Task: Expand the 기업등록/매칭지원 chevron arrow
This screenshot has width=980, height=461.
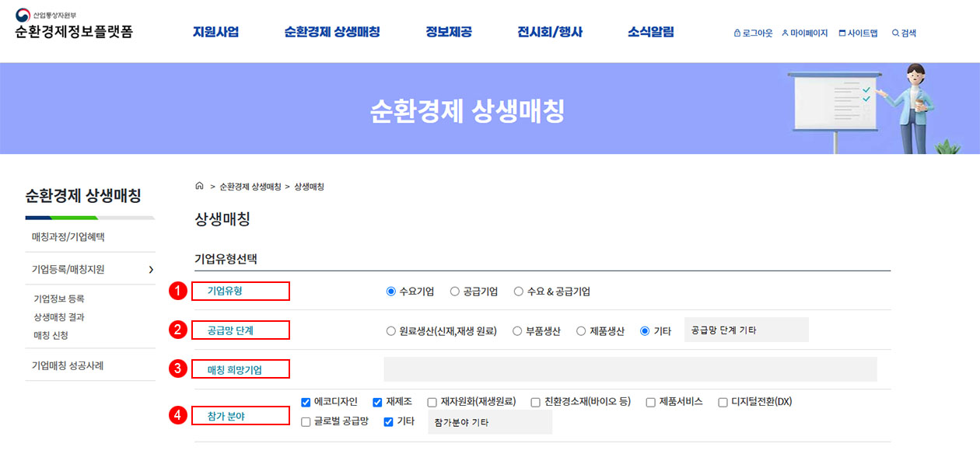Action: 150,270
